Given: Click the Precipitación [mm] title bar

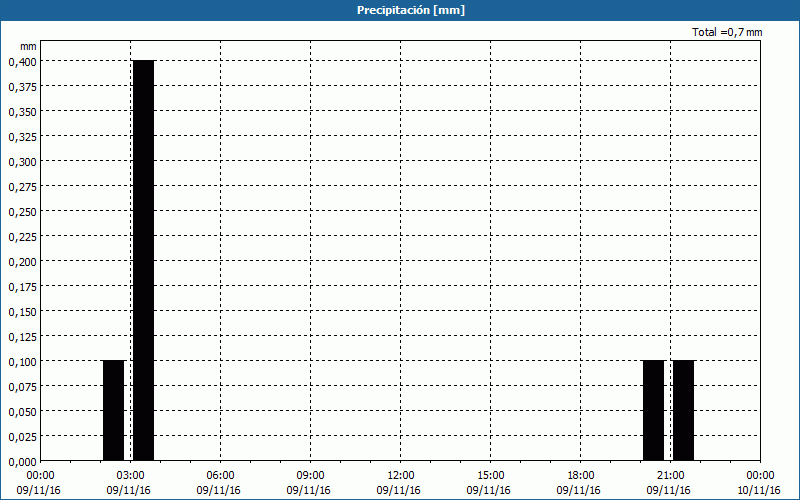Looking at the screenshot, I should (x=400, y=10).
